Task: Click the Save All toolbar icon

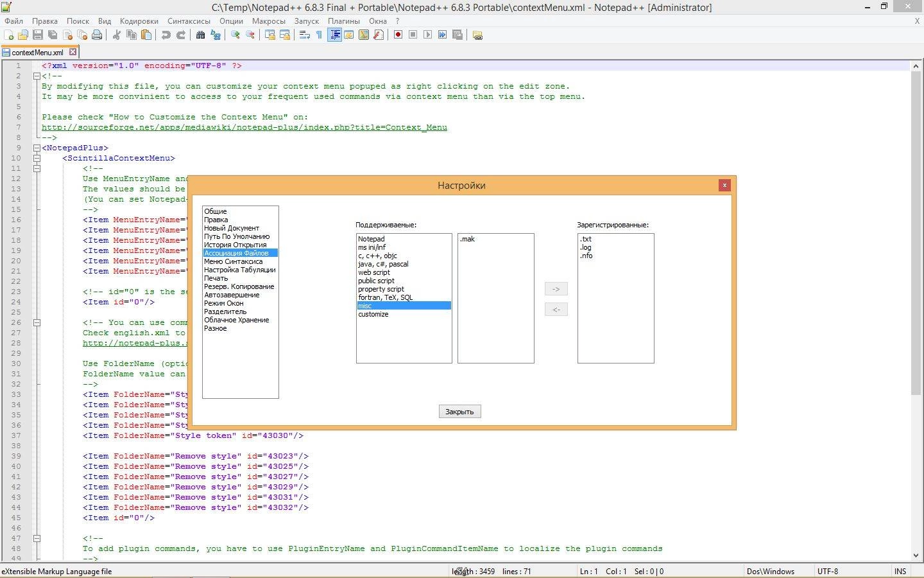Action: click(x=53, y=35)
